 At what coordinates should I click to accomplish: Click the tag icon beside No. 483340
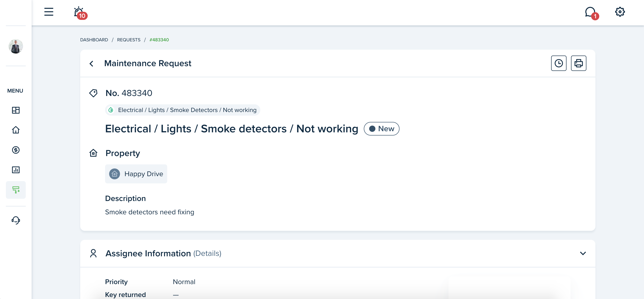93,93
